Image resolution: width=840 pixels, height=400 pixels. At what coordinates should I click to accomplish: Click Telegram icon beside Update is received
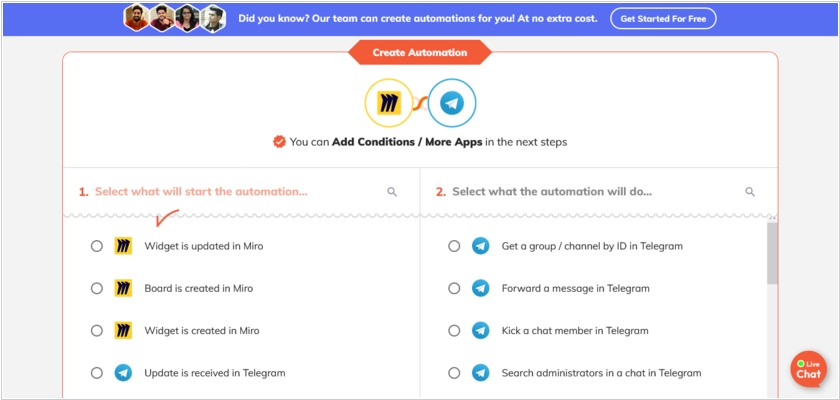click(123, 373)
